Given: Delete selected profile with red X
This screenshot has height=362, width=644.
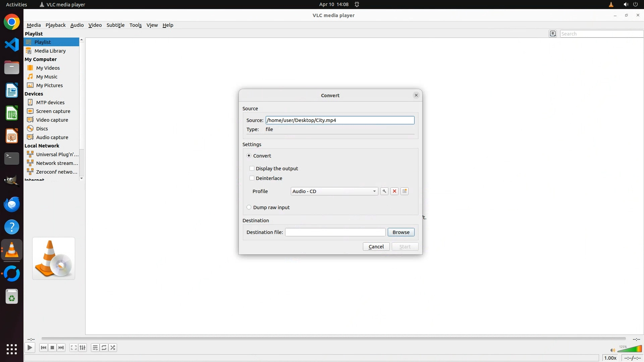Looking at the screenshot, I should click(x=394, y=191).
